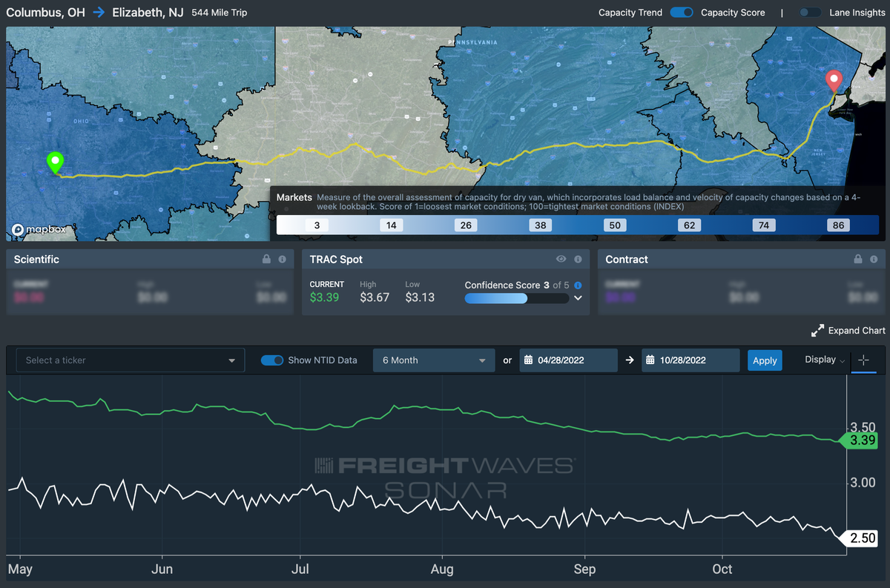
Task: Click the Contract panel lock icon
Action: (x=858, y=260)
